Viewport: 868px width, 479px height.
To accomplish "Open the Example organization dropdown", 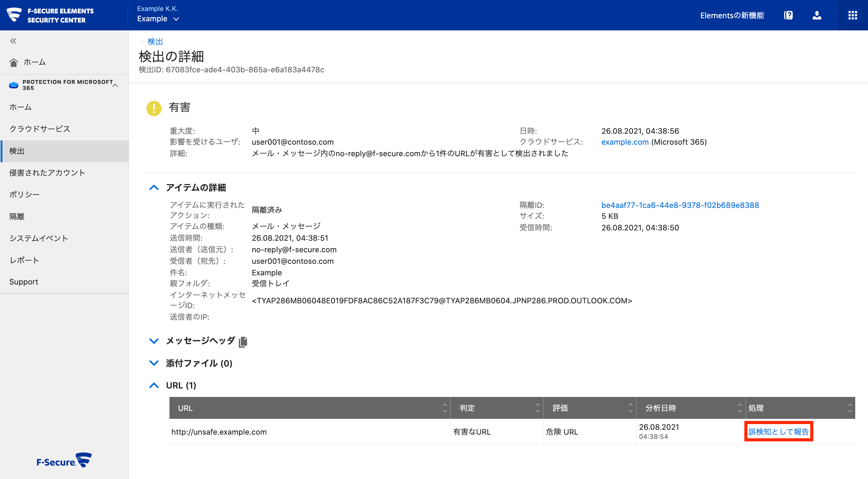I will 158,19.
